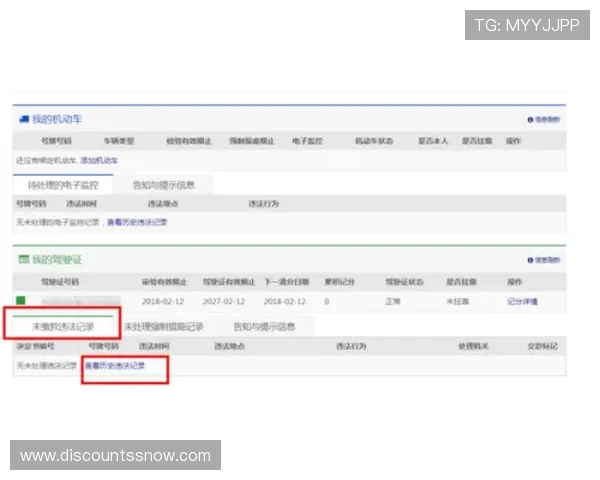
Task: Click the 2018-02-12 value under 审验有效期止
Action: coord(163,301)
